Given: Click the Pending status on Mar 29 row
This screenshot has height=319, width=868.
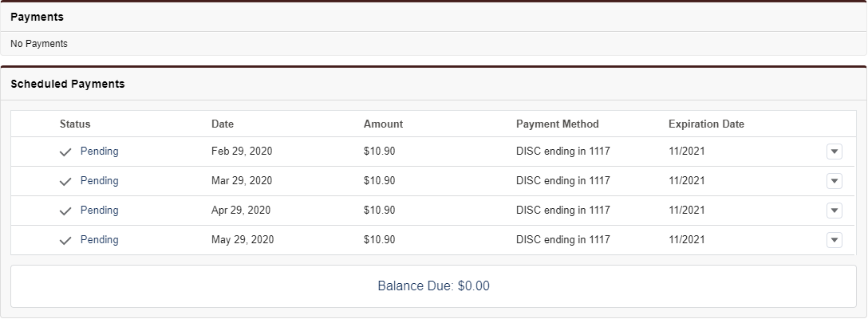Looking at the screenshot, I should point(100,181).
